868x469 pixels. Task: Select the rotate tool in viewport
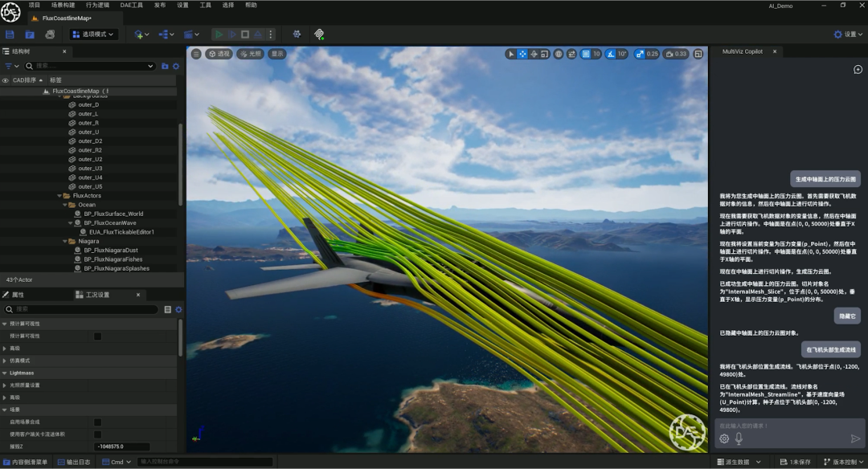point(534,54)
